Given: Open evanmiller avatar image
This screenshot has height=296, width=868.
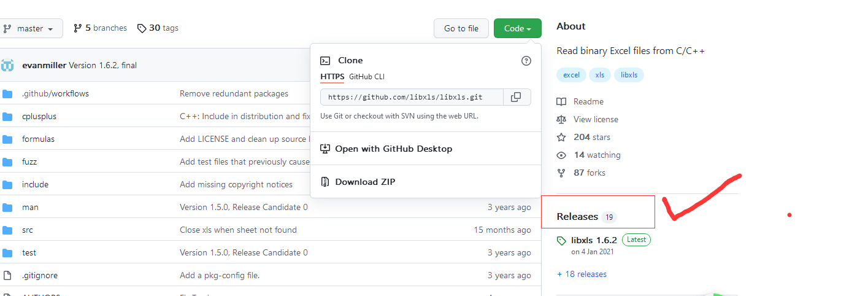Looking at the screenshot, I should point(7,65).
